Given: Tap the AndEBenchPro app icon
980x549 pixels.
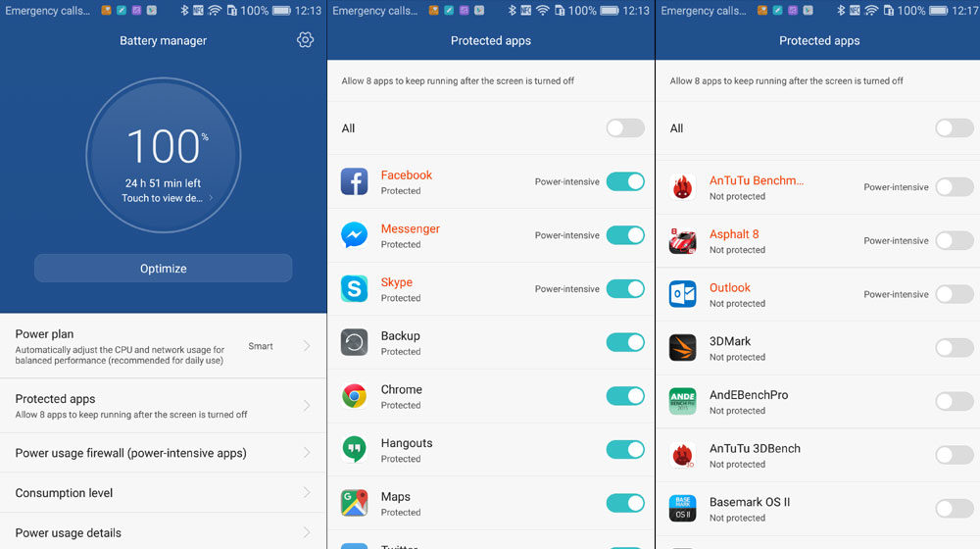Looking at the screenshot, I should tap(682, 401).
